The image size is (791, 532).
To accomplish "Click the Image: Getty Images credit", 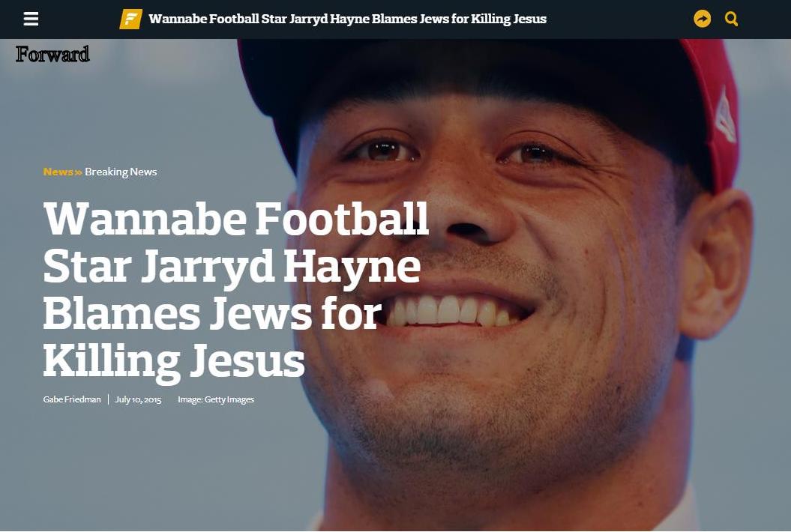I will click(x=216, y=399).
